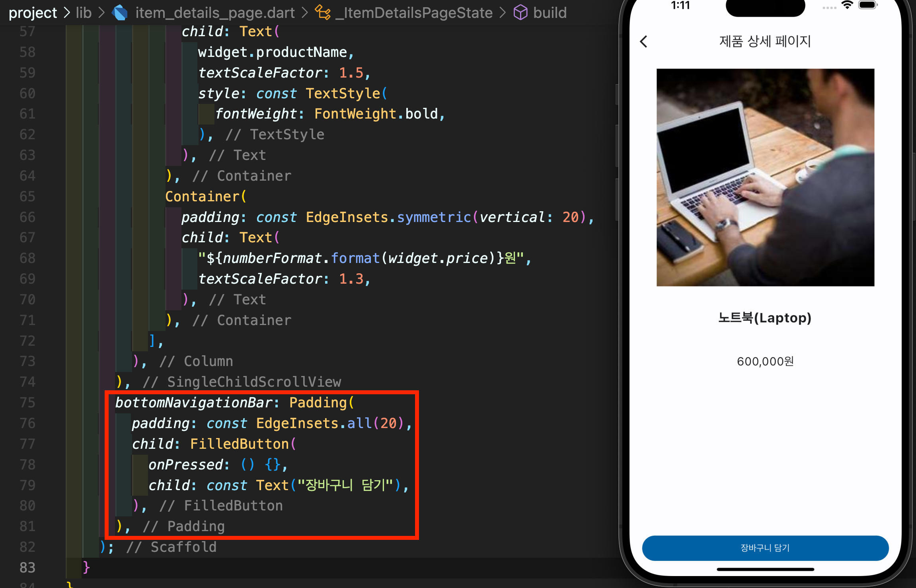Click the bottomNavigationBar property in code
The image size is (916, 588).
pos(194,403)
